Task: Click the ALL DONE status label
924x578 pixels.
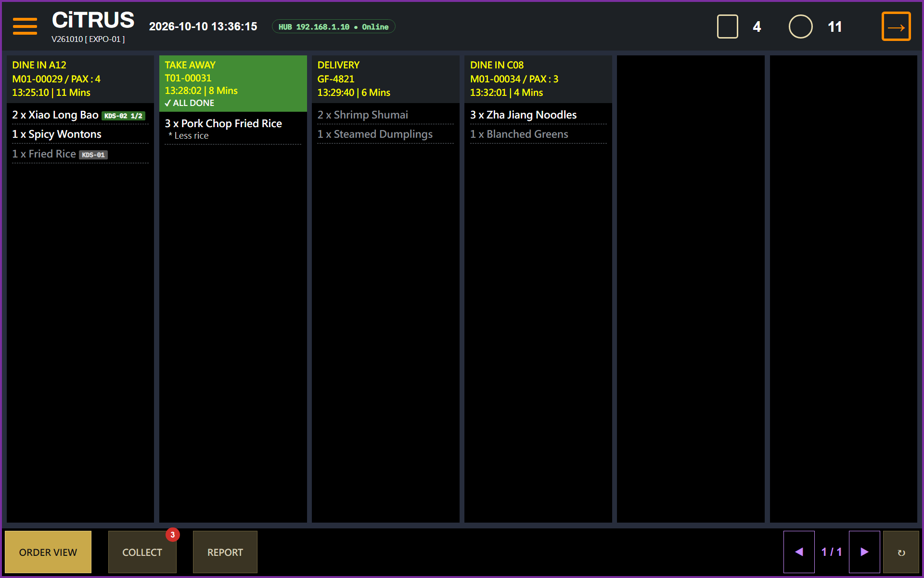Action: [x=190, y=103]
